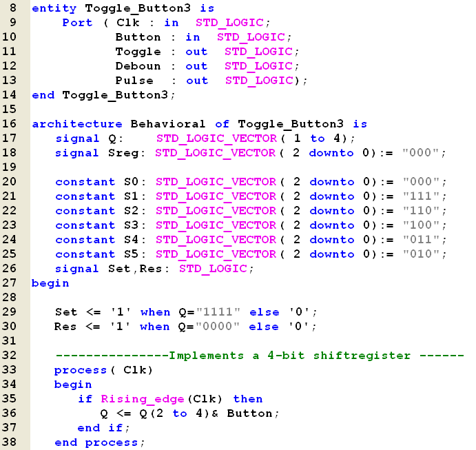Image resolution: width=476 pixels, height=450 pixels.
Task: Click constant name 'S0:'
Action: 135,182
